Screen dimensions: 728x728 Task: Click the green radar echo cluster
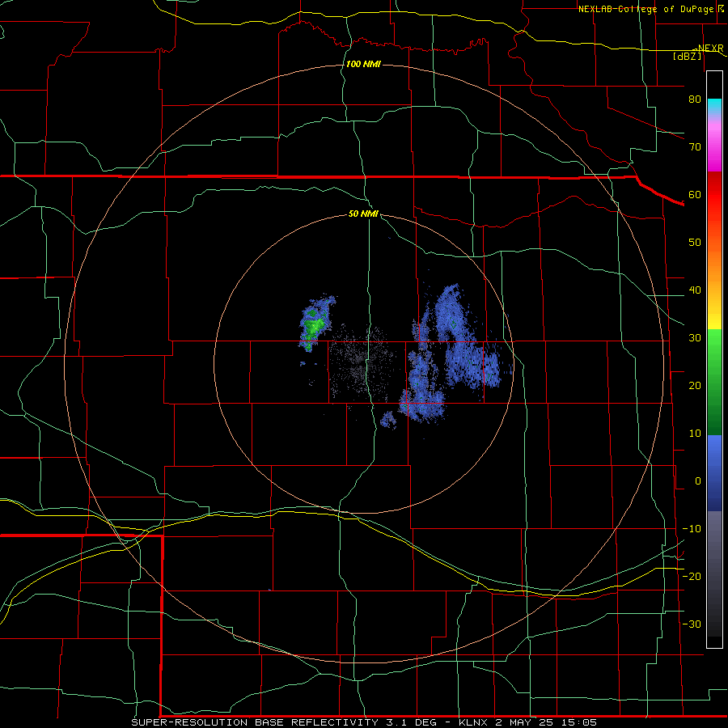[x=314, y=324]
